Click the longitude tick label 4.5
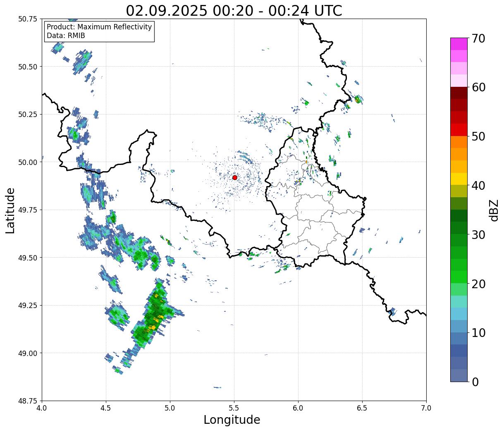The image size is (504, 430). pos(106,408)
